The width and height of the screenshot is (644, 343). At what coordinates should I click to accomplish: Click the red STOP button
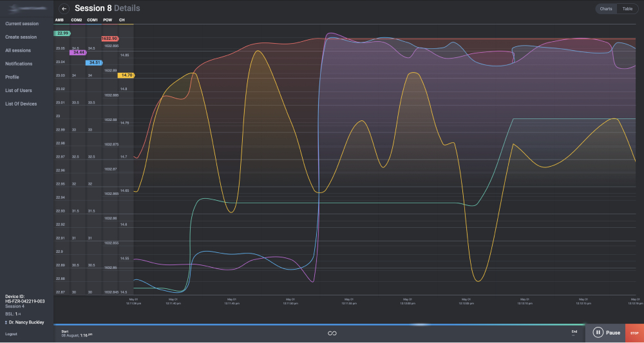click(x=634, y=333)
